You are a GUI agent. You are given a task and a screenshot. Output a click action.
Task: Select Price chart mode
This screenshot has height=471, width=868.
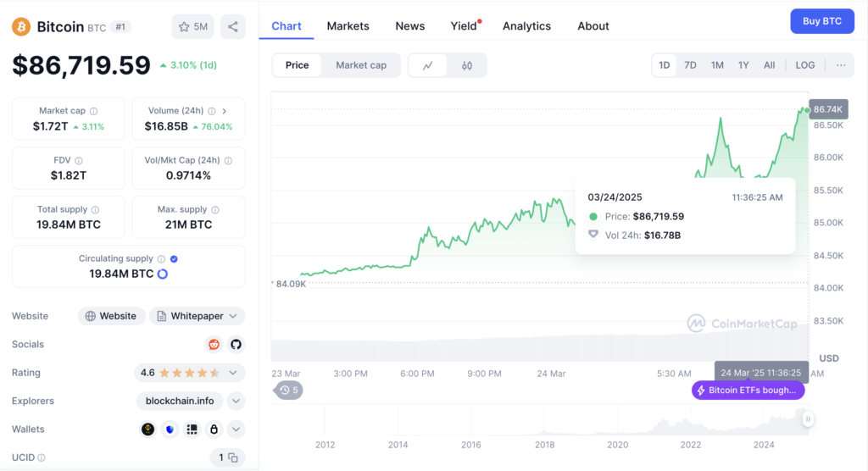[298, 65]
